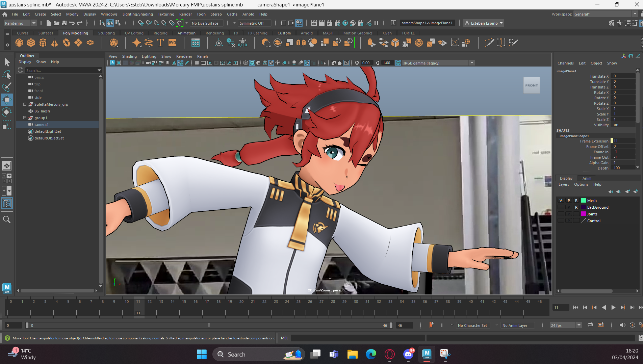Click the Play backwards button
Image resolution: width=643 pixels, height=364 pixels.
point(604,307)
